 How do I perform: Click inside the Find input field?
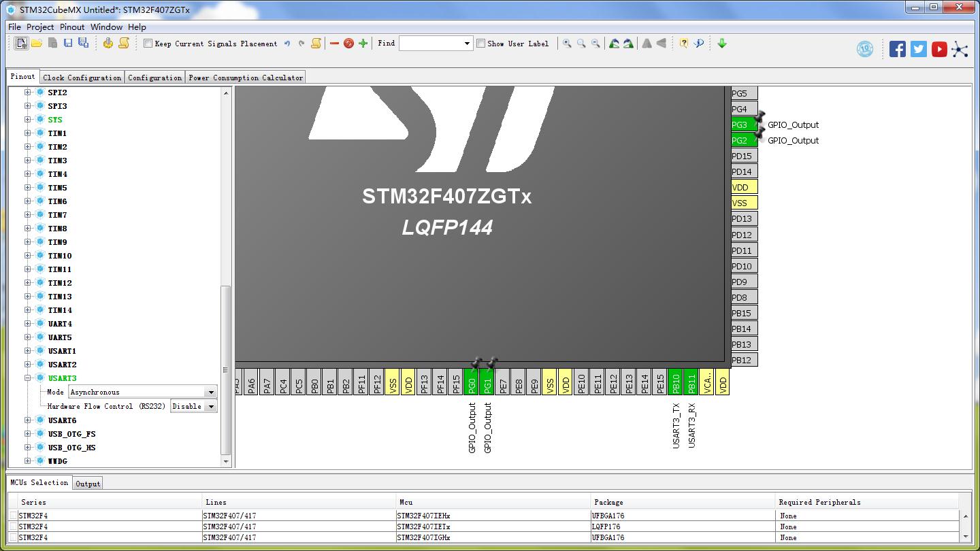(431, 44)
